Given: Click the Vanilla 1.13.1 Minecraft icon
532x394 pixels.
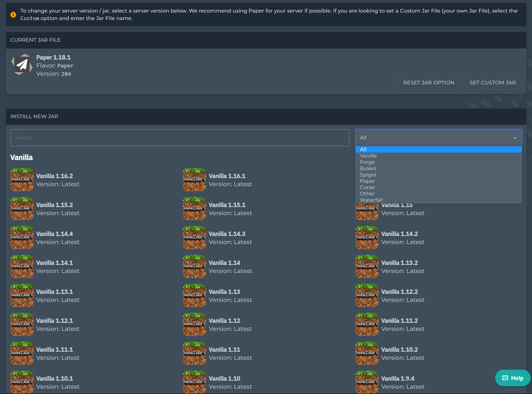Looking at the screenshot, I should click(22, 295).
